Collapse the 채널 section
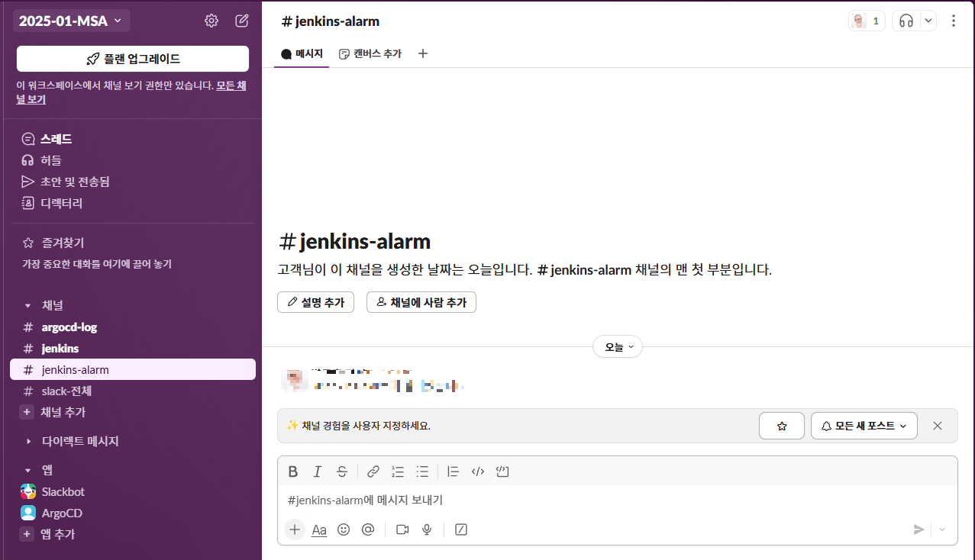 [28, 305]
